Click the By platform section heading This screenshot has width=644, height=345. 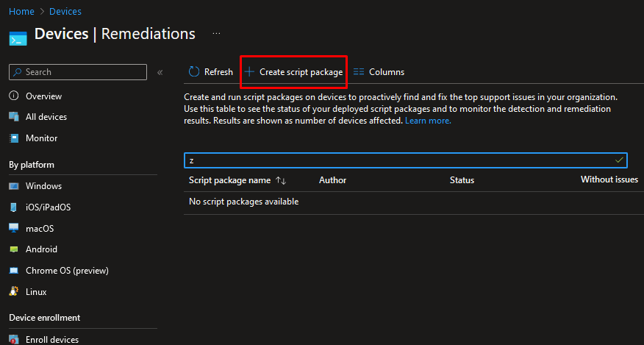point(32,165)
